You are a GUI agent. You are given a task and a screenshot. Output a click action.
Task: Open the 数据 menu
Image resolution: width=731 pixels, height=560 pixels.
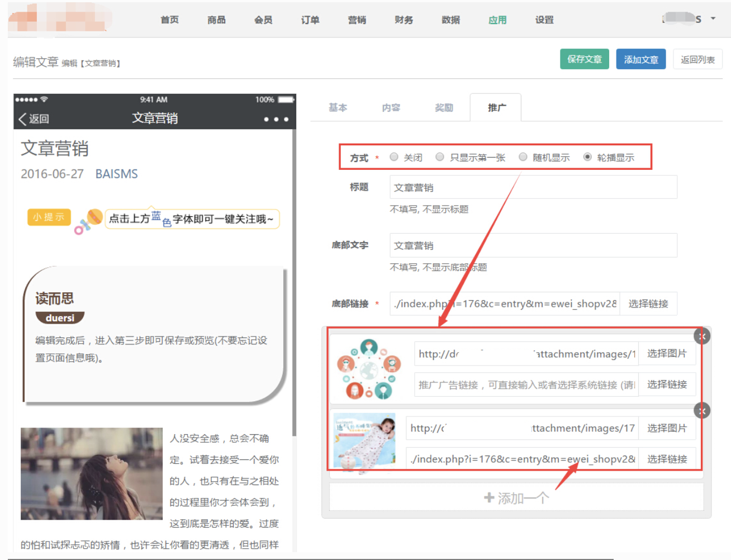tap(450, 20)
